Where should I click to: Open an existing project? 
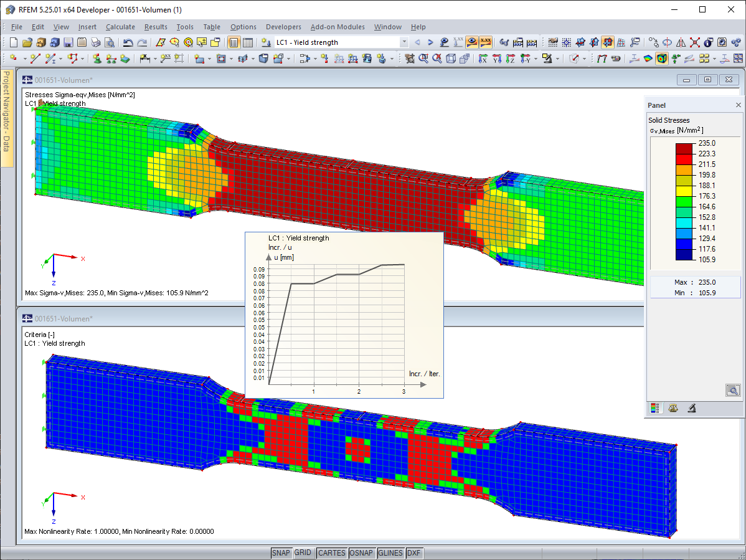pos(29,42)
